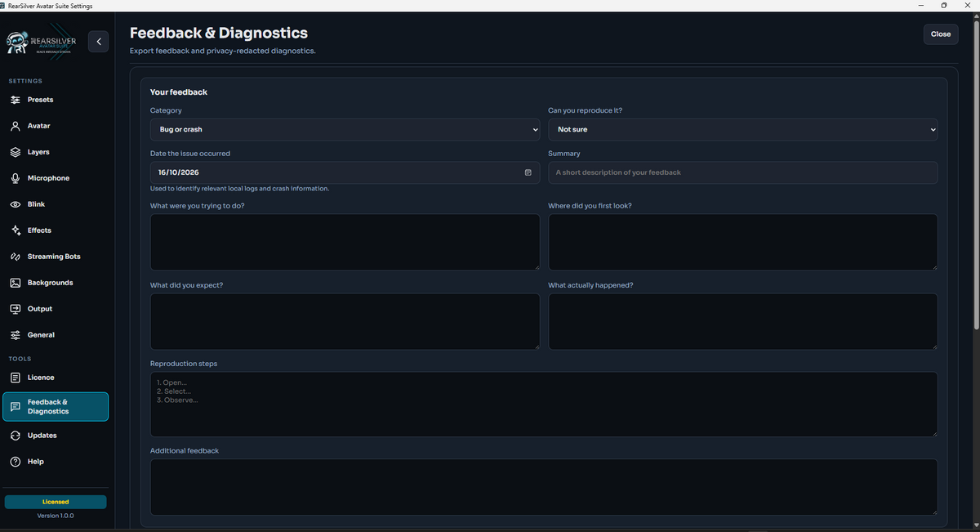Collapse the sidebar with the chevron button
This screenshot has width=980, height=532.
[98, 41]
